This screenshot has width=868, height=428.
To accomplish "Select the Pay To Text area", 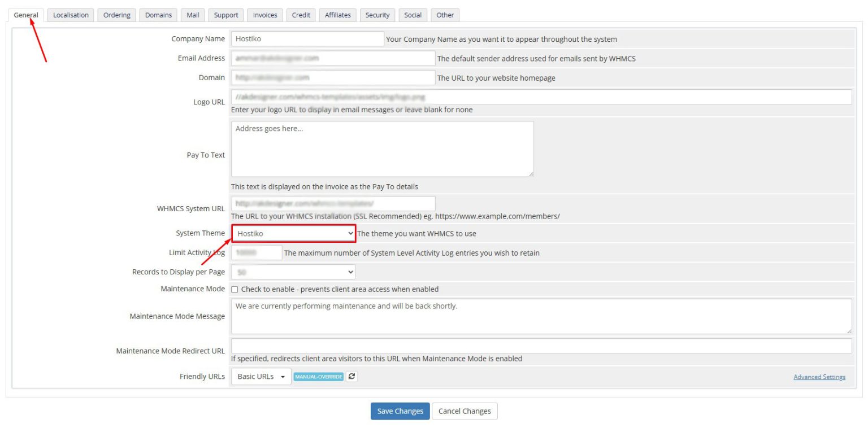I will [x=381, y=148].
